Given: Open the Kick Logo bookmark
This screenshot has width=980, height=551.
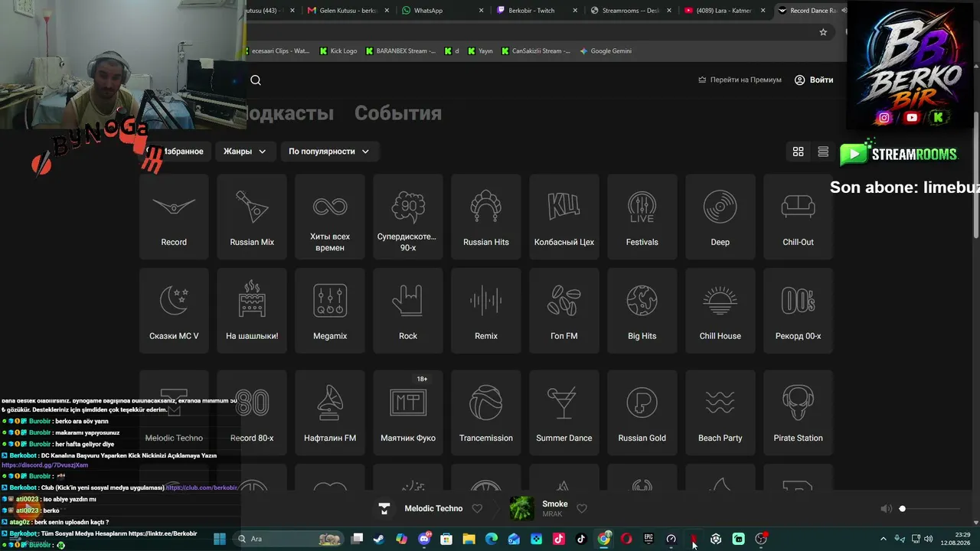Looking at the screenshot, I should click(338, 51).
